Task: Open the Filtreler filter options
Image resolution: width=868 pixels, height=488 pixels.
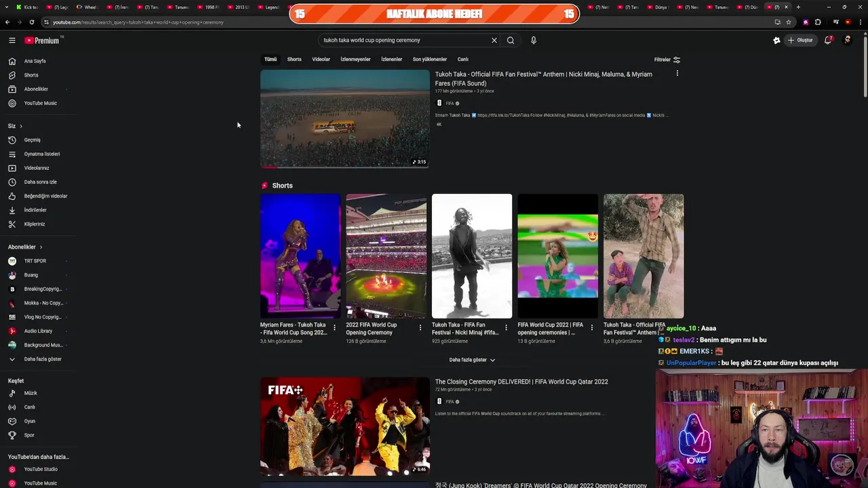Action: tap(667, 60)
